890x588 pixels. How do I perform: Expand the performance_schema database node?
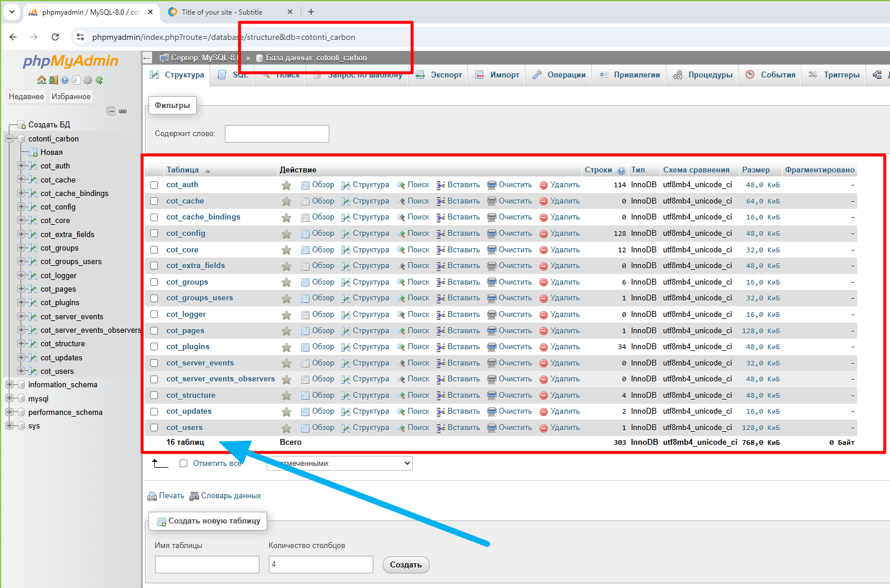tap(9, 412)
